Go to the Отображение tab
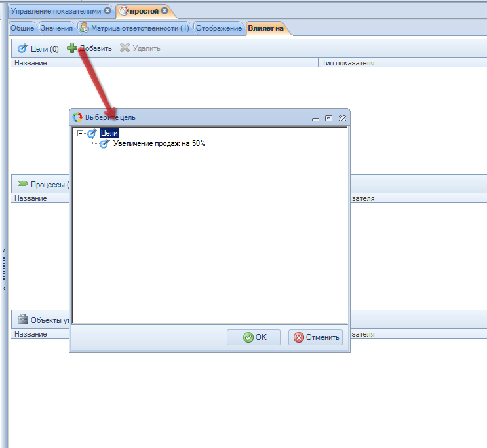 (x=219, y=28)
